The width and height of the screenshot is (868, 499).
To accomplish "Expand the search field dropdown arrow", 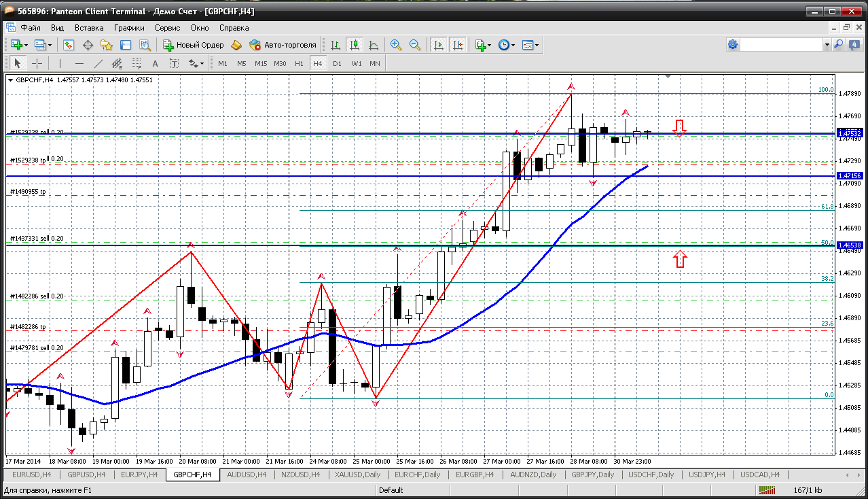I will click(827, 45).
